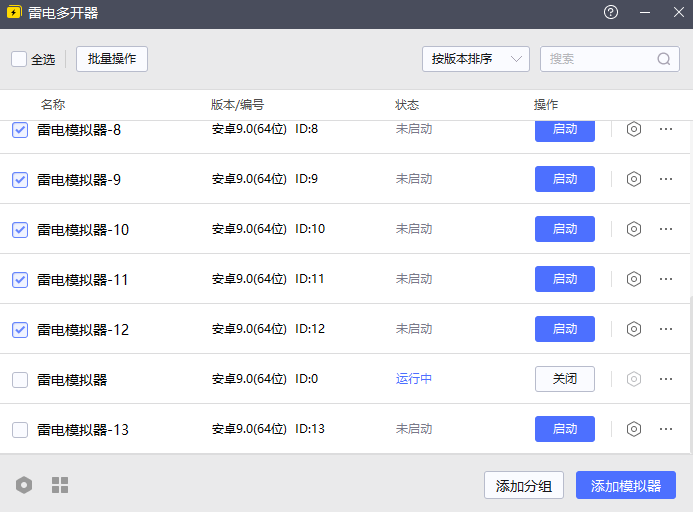Open more options for 雷电模拟器-10
The width and height of the screenshot is (693, 512).
[x=666, y=229]
